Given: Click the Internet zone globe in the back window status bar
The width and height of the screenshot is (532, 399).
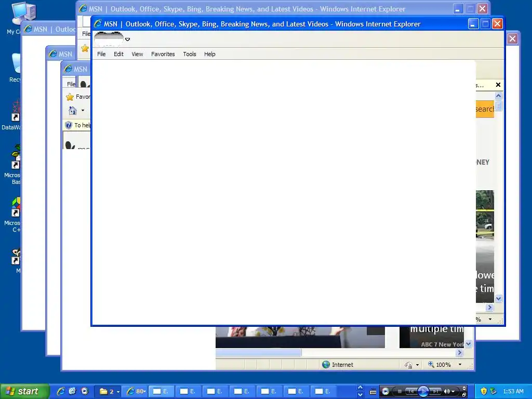Looking at the screenshot, I should 326,365.
